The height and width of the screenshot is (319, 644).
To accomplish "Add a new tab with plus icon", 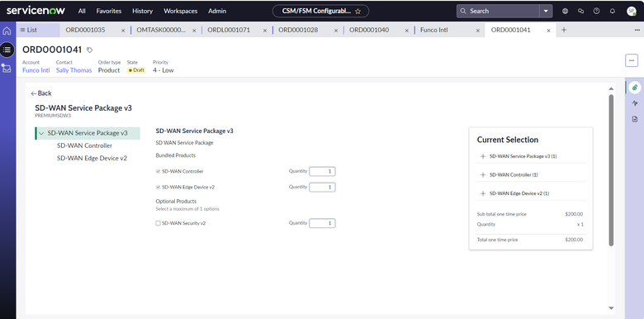I will click(x=564, y=30).
